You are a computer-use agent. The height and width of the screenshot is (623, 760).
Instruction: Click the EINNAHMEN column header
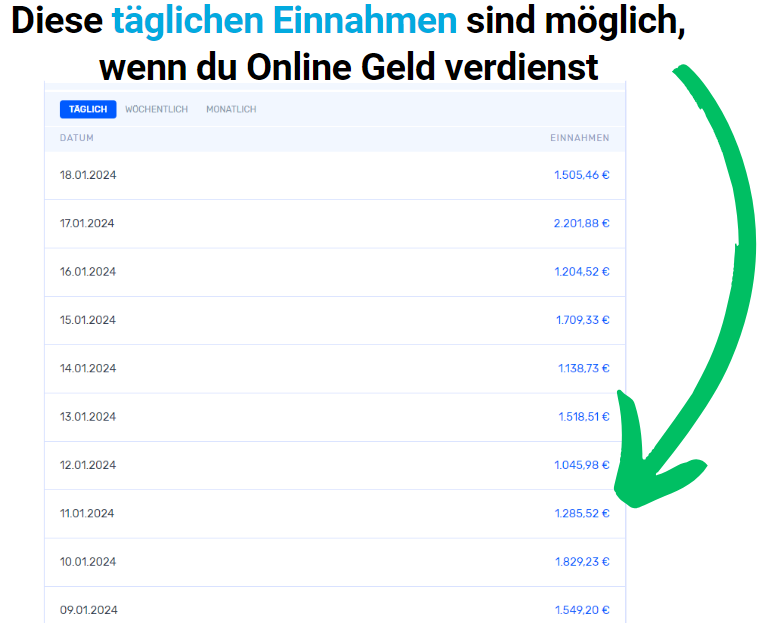coord(580,138)
